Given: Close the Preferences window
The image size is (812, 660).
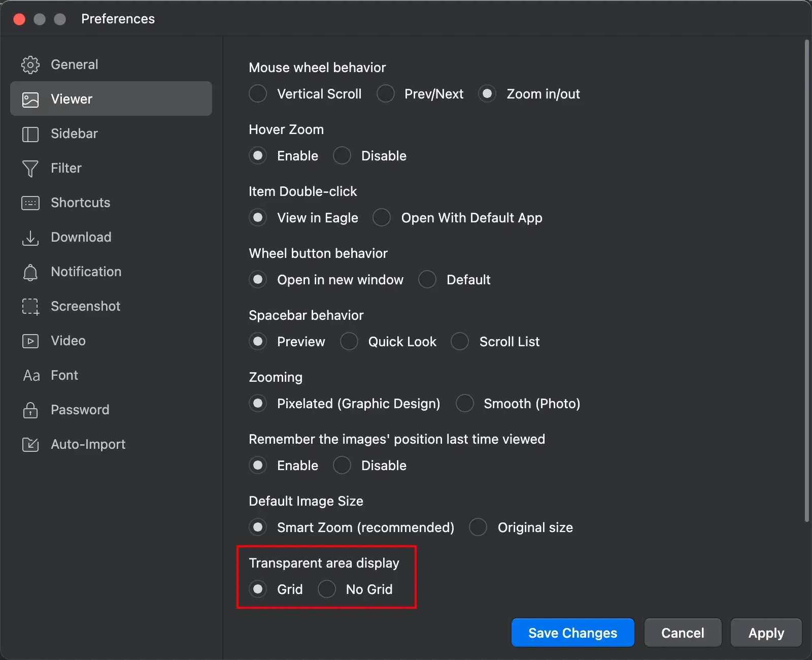Looking at the screenshot, I should pyautogui.click(x=19, y=19).
